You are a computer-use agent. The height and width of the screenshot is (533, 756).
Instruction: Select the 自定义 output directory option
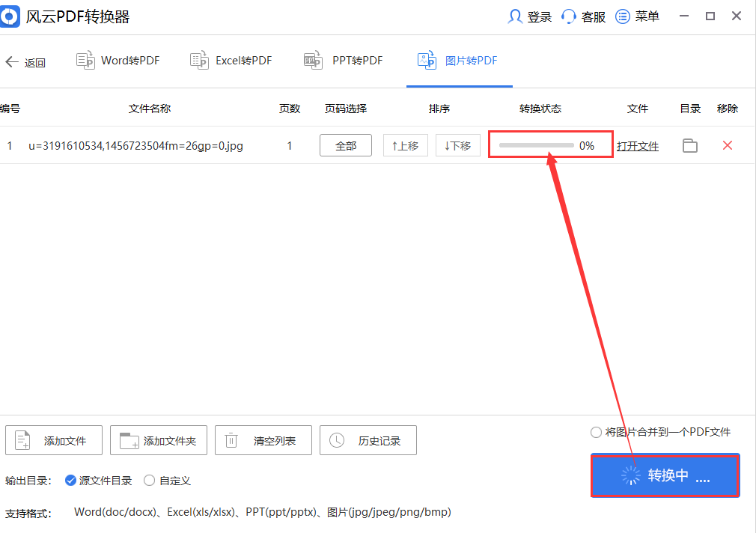tap(149, 480)
